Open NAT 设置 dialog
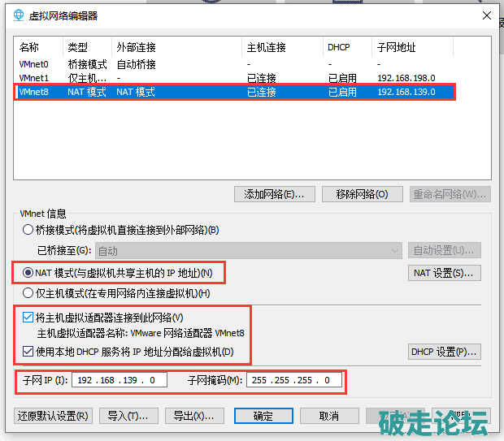Screen dimensions: 504x441 coord(444,273)
